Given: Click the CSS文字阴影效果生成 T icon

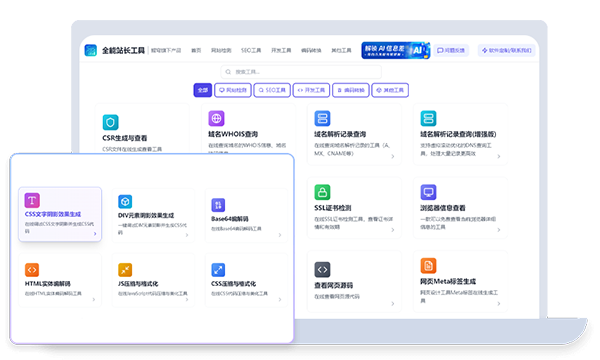Looking at the screenshot, I should click(x=32, y=200).
